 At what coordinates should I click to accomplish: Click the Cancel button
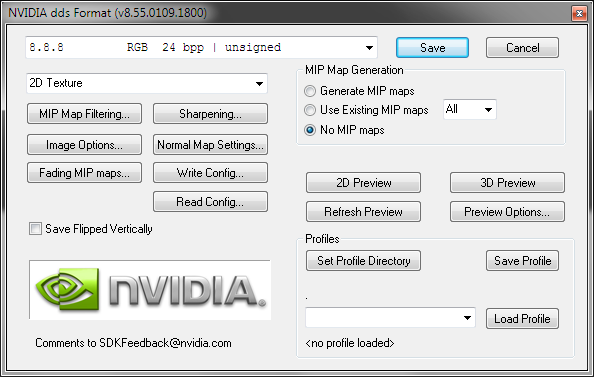click(522, 48)
